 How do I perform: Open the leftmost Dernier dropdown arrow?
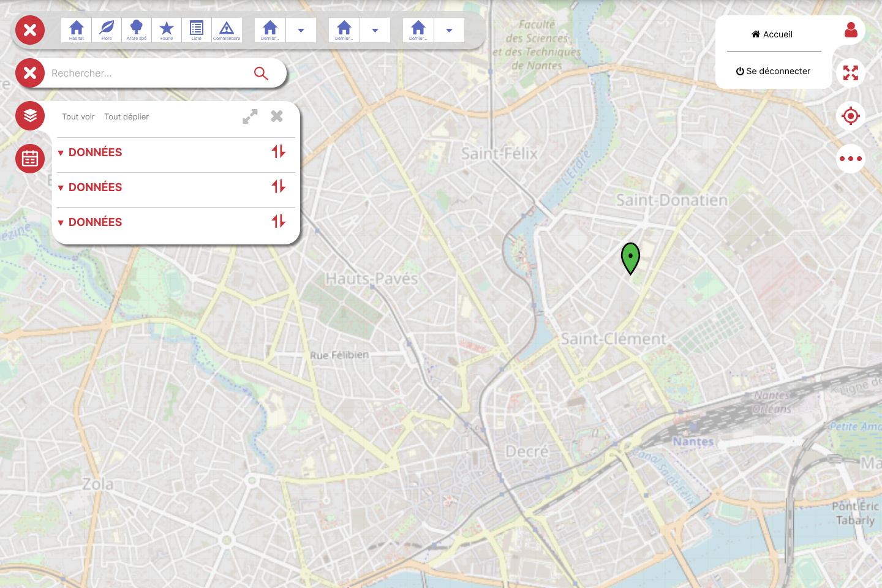coord(301,30)
